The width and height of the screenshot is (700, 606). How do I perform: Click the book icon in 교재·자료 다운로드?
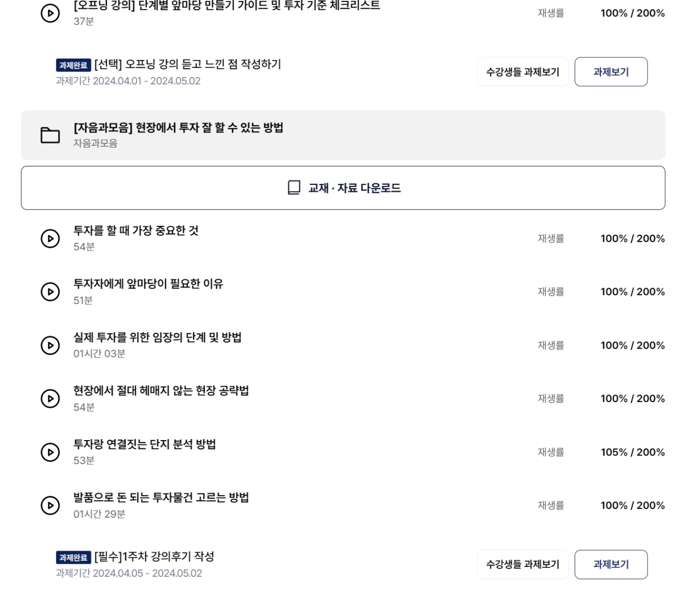coord(294,187)
